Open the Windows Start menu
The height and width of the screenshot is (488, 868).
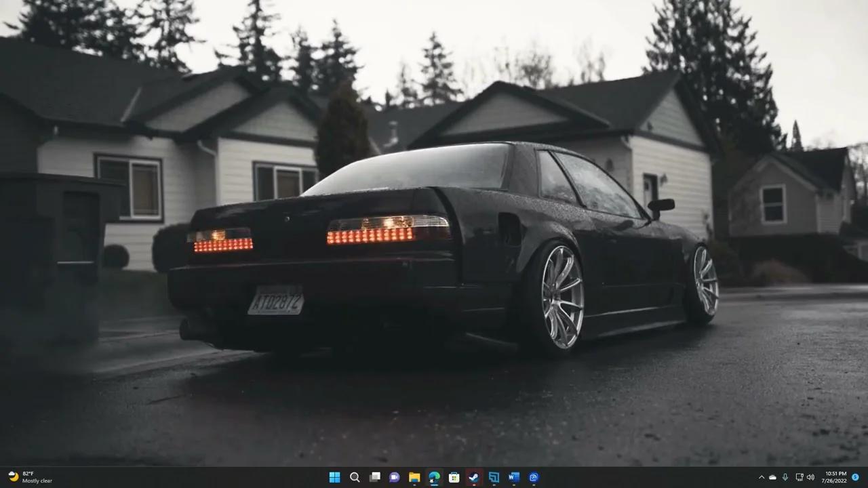(x=334, y=477)
